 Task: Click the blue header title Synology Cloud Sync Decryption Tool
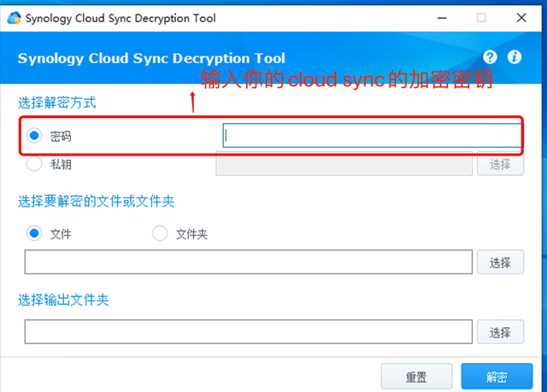(151, 58)
